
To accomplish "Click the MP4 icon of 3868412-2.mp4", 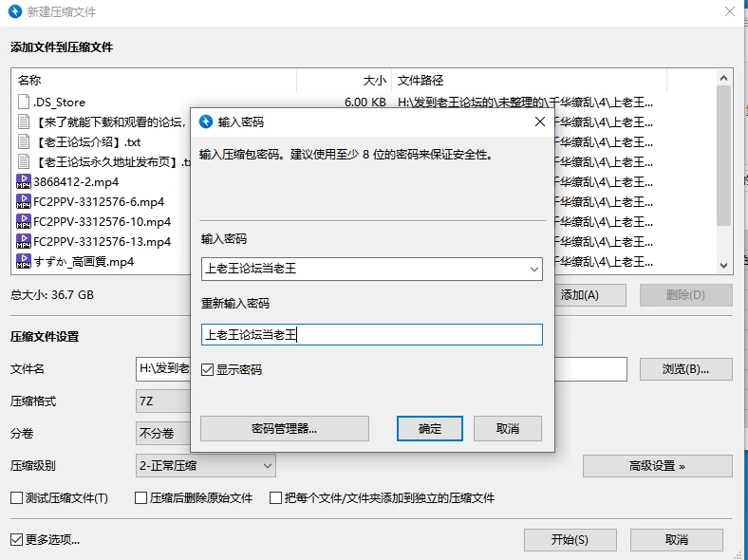I will click(24, 181).
